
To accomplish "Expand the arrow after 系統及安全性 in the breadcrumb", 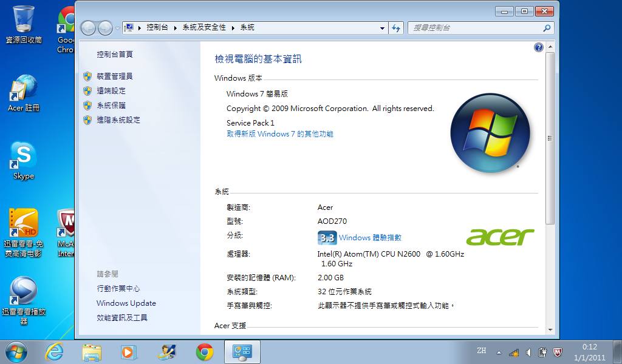I will pos(233,28).
